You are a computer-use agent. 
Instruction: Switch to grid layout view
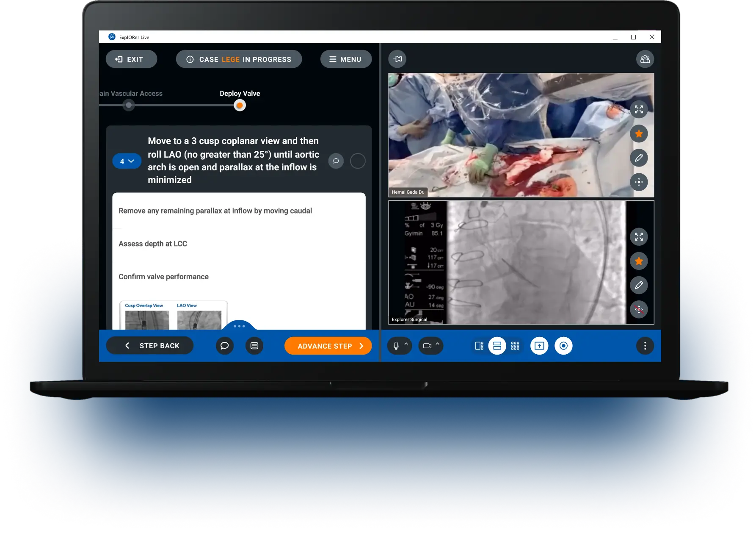515,346
